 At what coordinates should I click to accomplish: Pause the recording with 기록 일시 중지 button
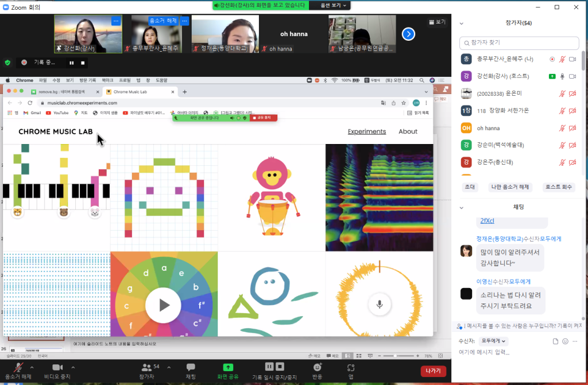[x=269, y=367]
